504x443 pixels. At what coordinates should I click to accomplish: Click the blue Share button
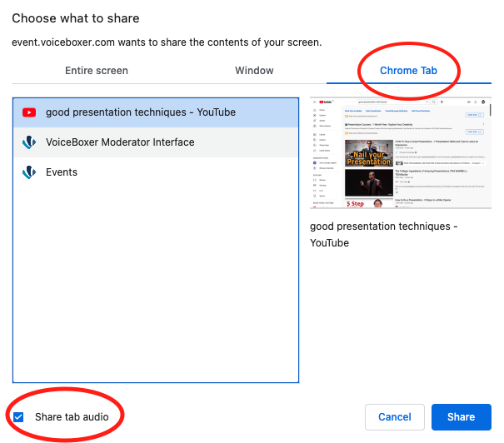click(x=462, y=417)
